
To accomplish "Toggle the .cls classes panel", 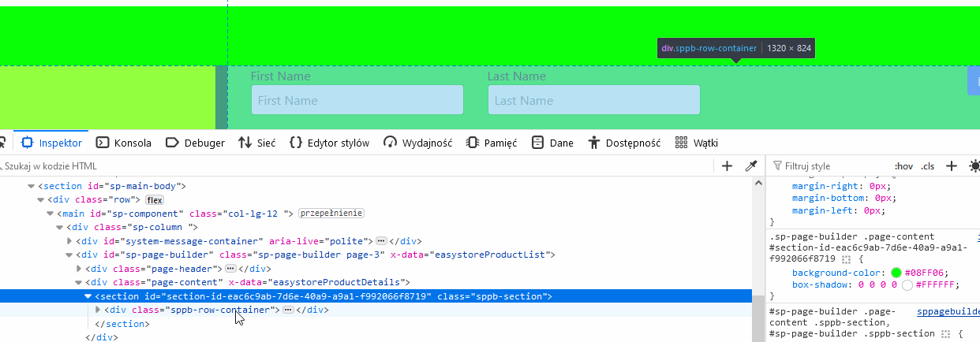I will coord(928,166).
